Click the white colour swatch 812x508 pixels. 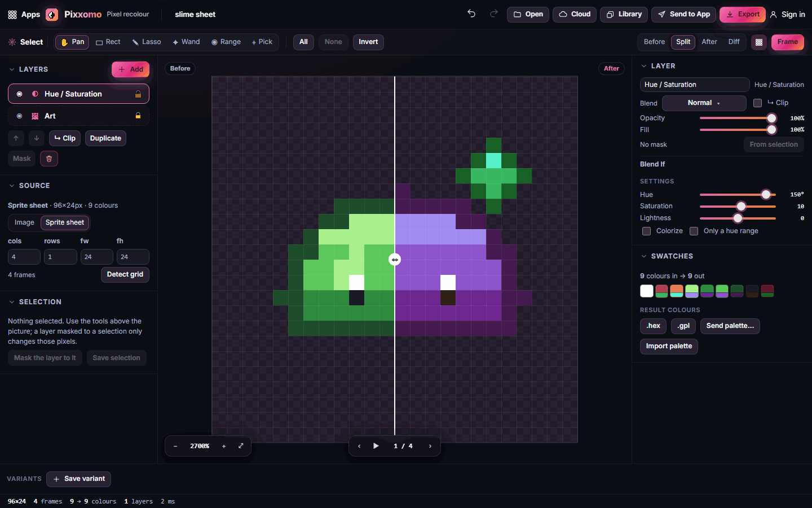coord(647,291)
